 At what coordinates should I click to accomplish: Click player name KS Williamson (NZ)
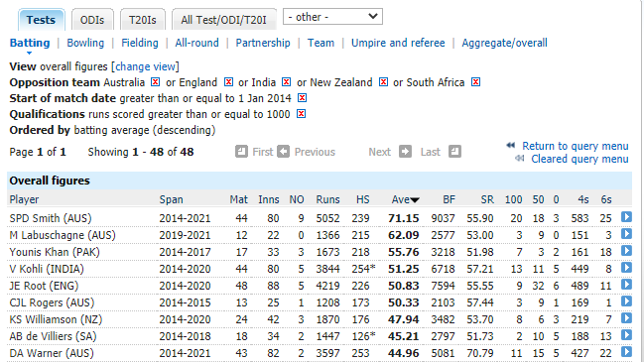[56, 319]
